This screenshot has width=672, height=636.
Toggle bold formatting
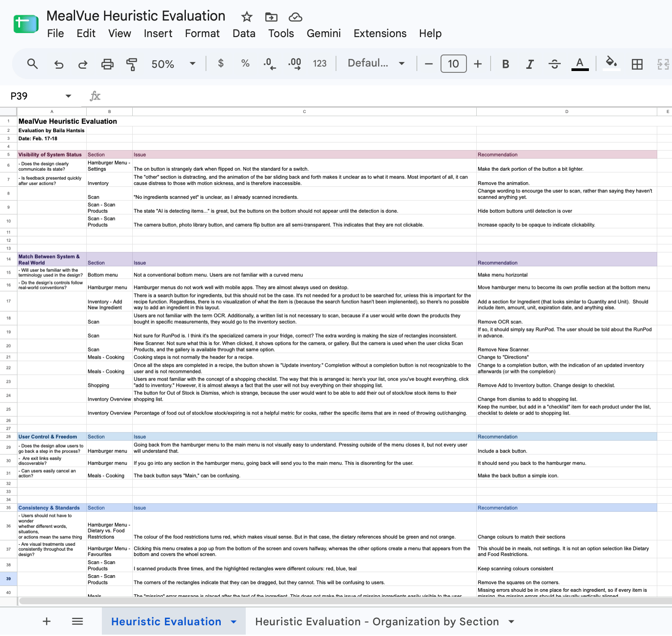tap(506, 64)
